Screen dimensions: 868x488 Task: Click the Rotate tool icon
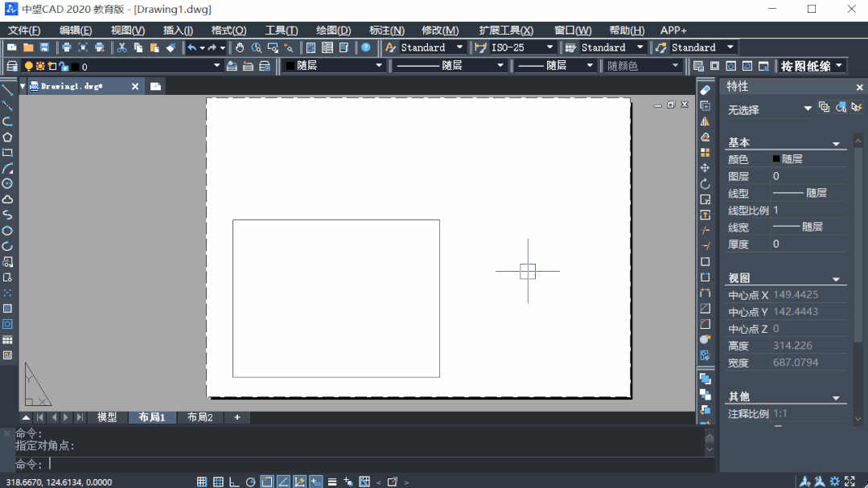705,183
